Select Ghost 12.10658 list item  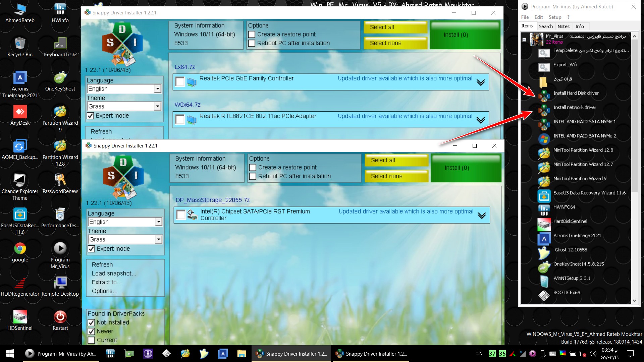tap(571, 250)
